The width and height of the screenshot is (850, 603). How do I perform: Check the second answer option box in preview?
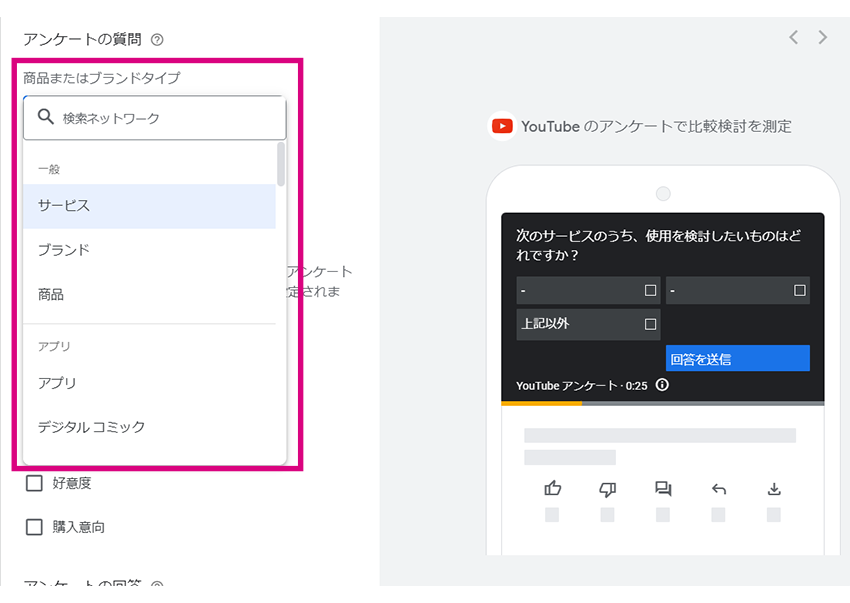[800, 290]
